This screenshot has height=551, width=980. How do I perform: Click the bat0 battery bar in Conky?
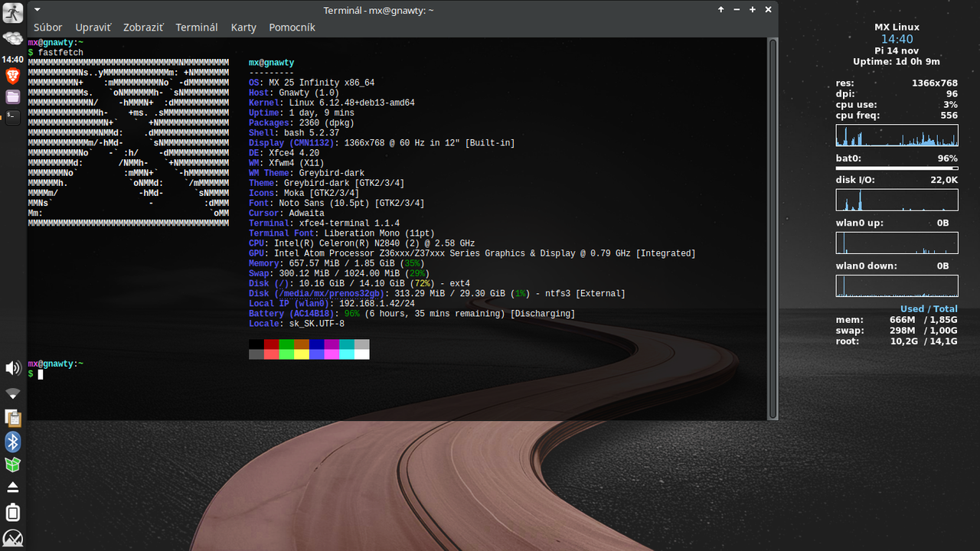point(897,168)
